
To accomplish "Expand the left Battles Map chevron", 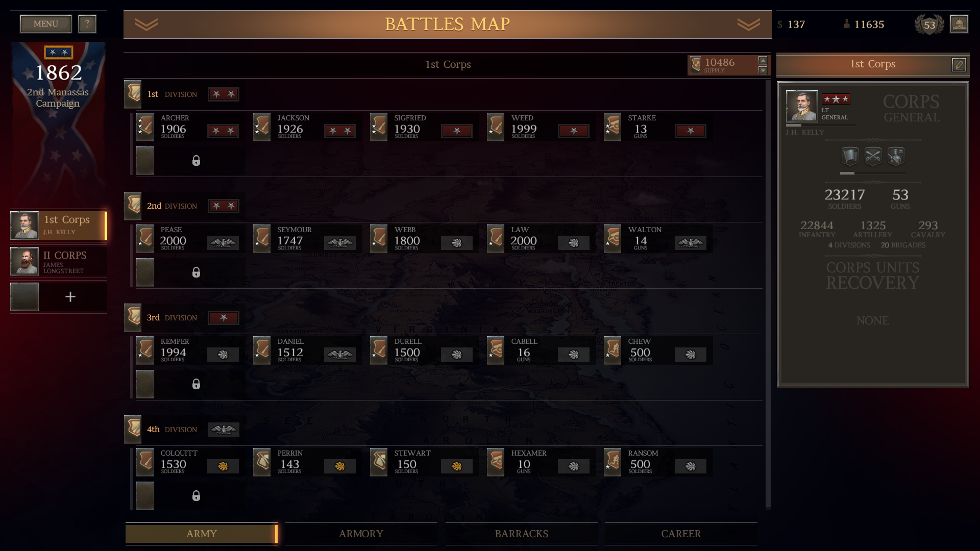I will tap(146, 24).
